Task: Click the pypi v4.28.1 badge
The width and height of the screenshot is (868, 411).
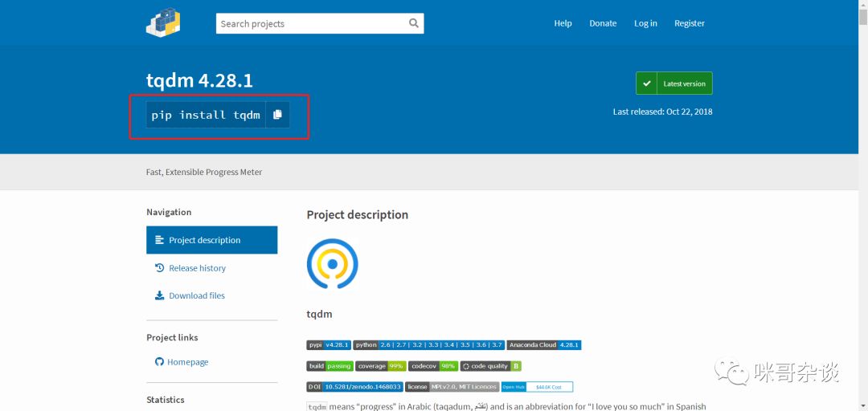Action: point(329,344)
